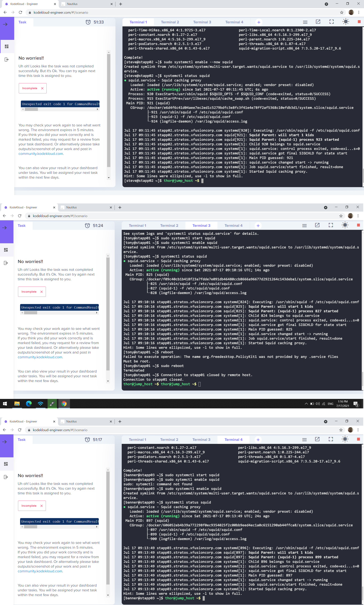Image resolution: width=364 pixels, height=605 pixels.
Task: Add new terminal with plus after active Terminal 4
Action: 258,440
